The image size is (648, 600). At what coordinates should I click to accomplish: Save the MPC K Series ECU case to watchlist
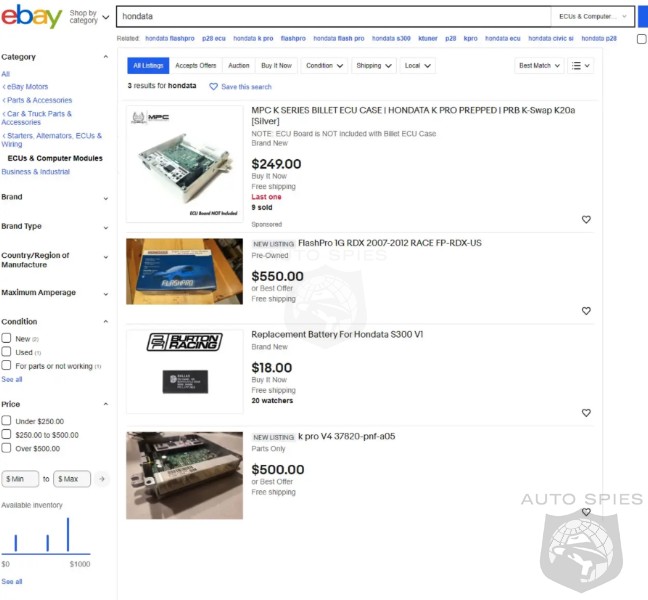pos(586,219)
